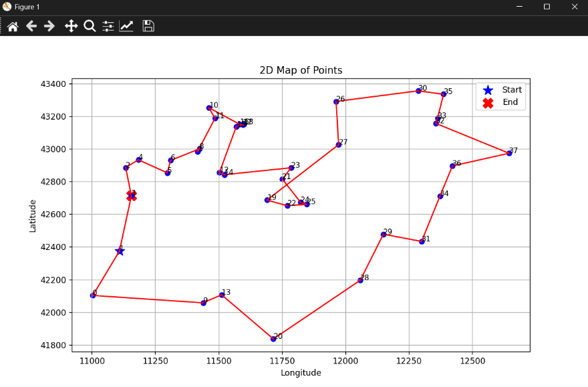Click the data point labeled 22

coord(287,205)
